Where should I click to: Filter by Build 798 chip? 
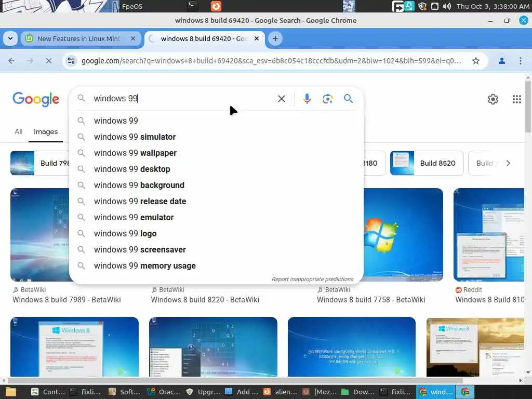pyautogui.click(x=39, y=163)
